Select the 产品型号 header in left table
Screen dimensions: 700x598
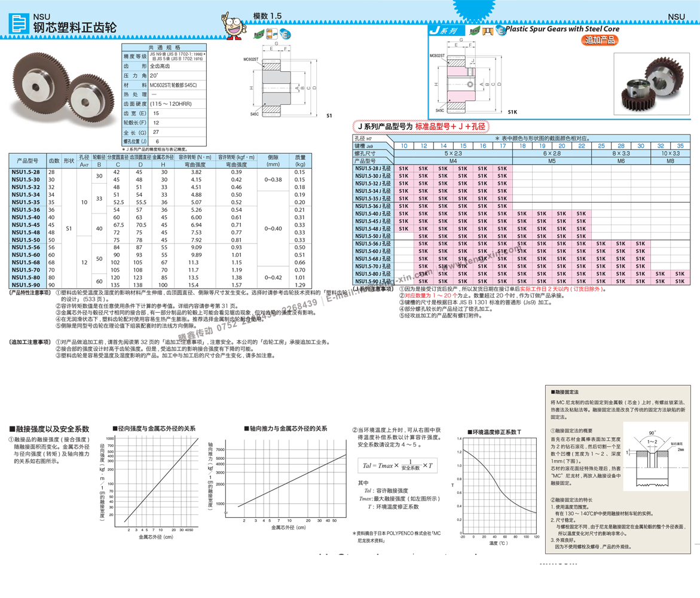pos(27,161)
